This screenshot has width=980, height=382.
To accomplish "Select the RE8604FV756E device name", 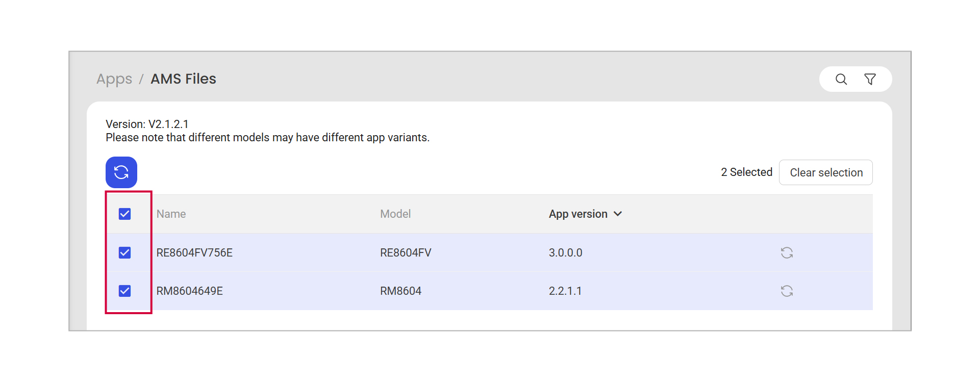I will pos(194,253).
